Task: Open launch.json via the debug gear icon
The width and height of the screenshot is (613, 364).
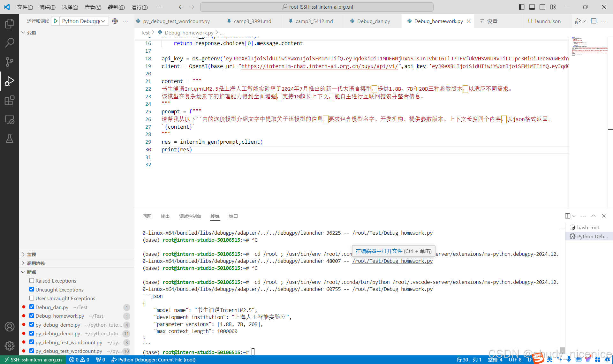Action: coord(115,21)
